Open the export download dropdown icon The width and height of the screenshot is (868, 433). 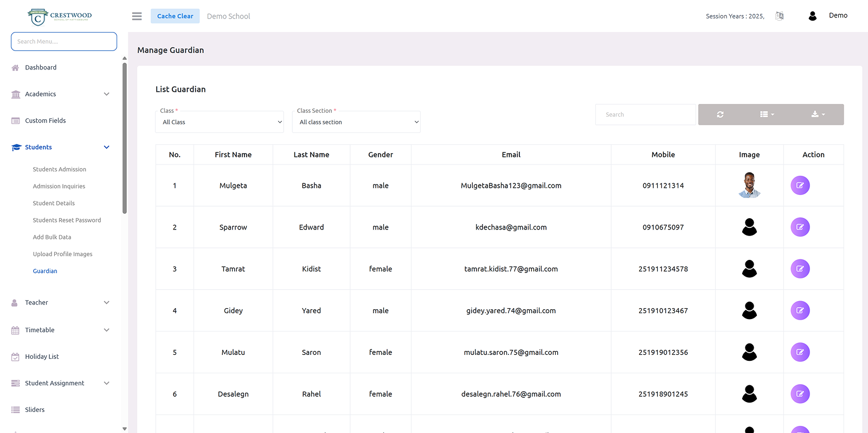coord(818,114)
